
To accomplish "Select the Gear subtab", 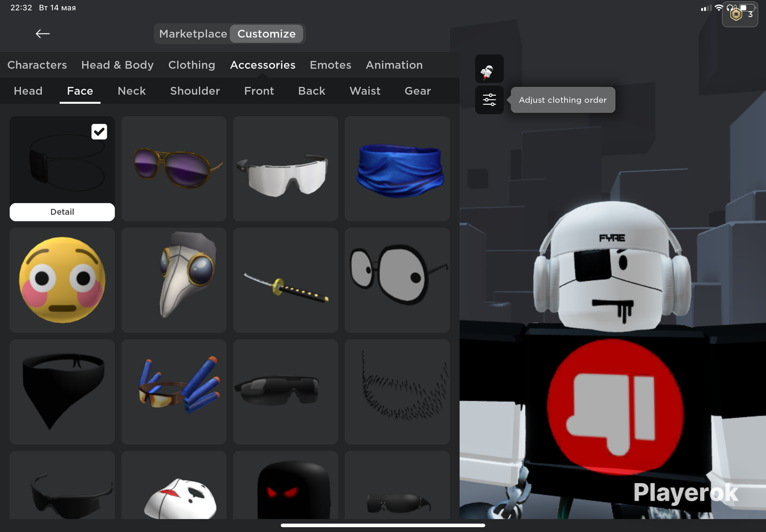I will (x=418, y=91).
